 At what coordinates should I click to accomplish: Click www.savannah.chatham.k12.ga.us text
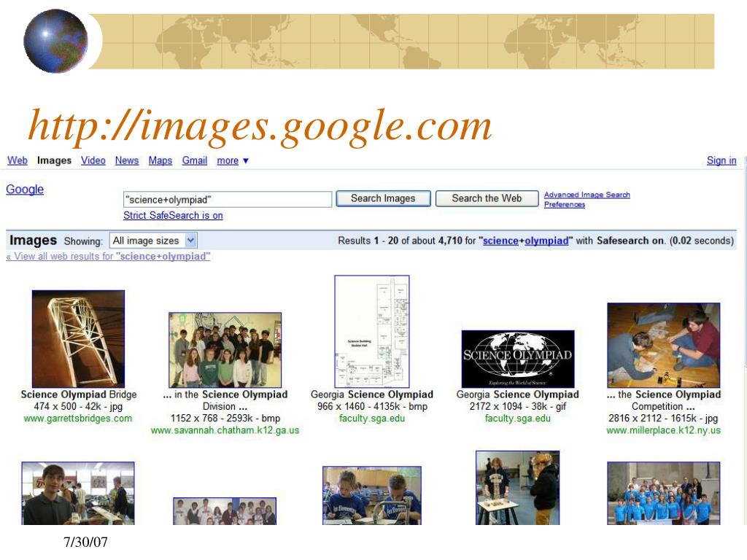point(225,430)
